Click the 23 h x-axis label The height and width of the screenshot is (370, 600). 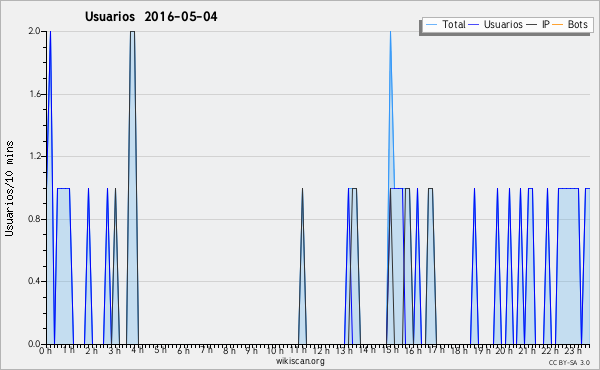[x=574, y=351]
